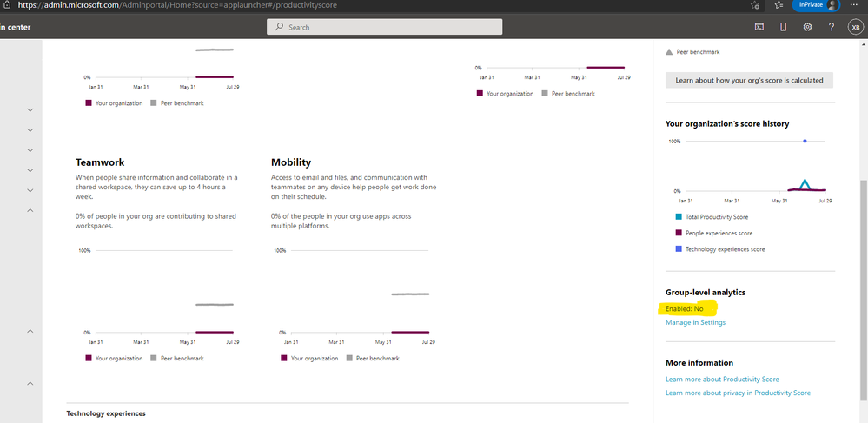Click Your organization's score history heading
The image size is (868, 423).
727,123
